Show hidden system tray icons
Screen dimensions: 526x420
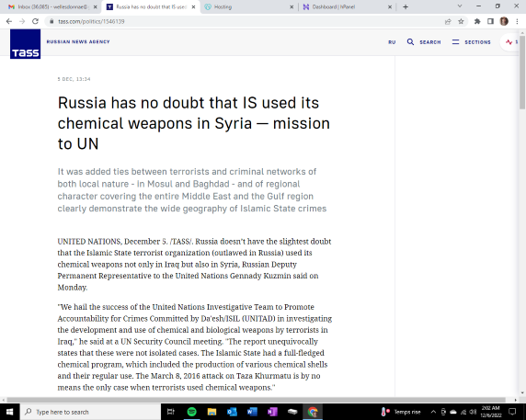(433, 412)
